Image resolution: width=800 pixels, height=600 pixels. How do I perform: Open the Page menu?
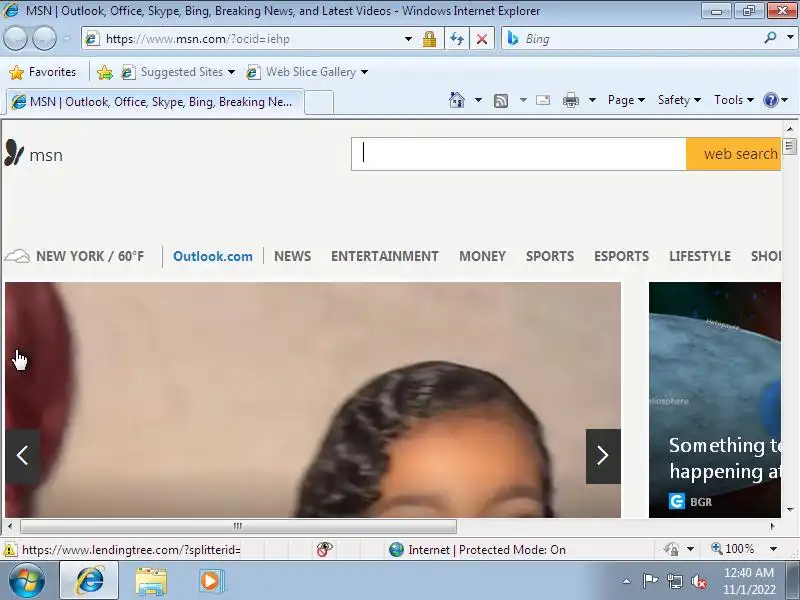[626, 100]
